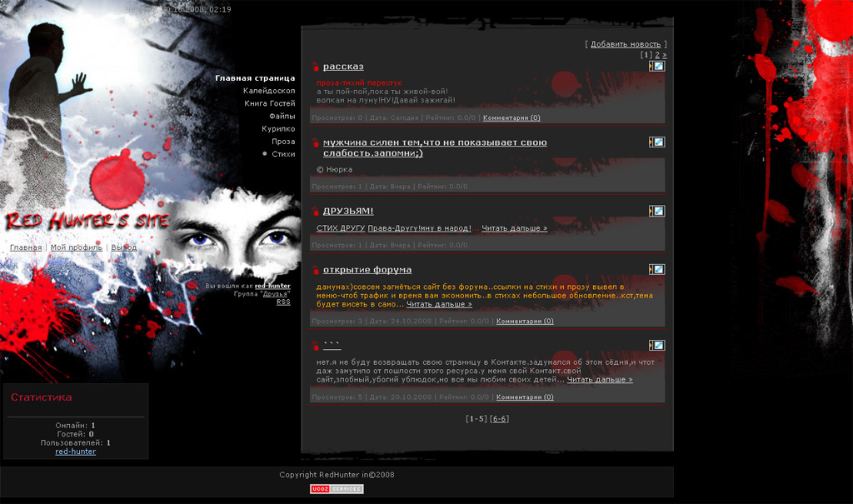This screenshot has height=504, width=853.
Task: Click the "Выход" logout link
Action: pyautogui.click(x=124, y=247)
